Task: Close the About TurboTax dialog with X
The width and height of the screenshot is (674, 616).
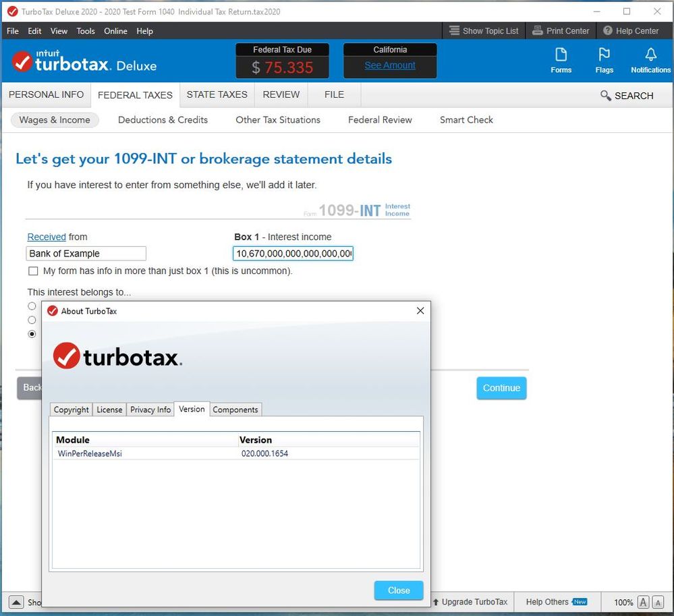Action: [x=420, y=310]
